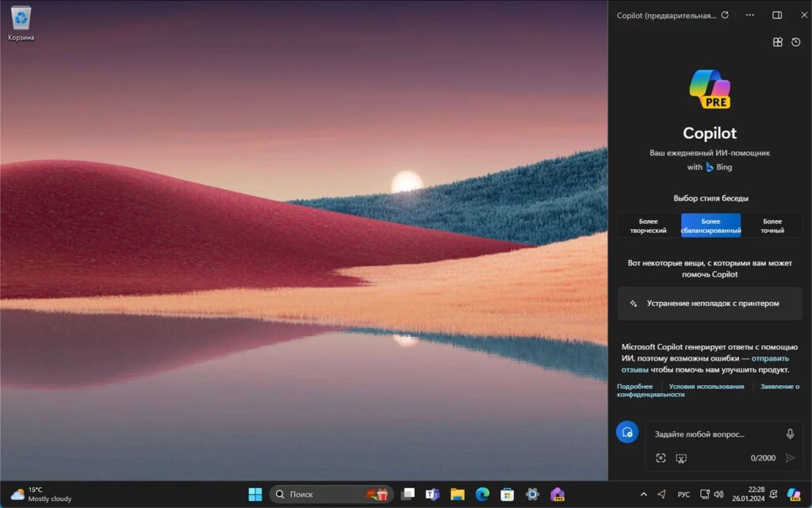This screenshot has height=508, width=812.
Task: Open Copilot chat history
Action: point(796,42)
